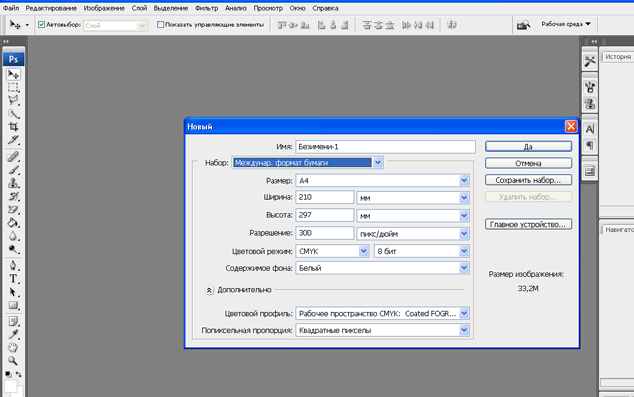This screenshot has height=397, width=634.
Task: Select the Dodge tool
Action: tap(13, 249)
